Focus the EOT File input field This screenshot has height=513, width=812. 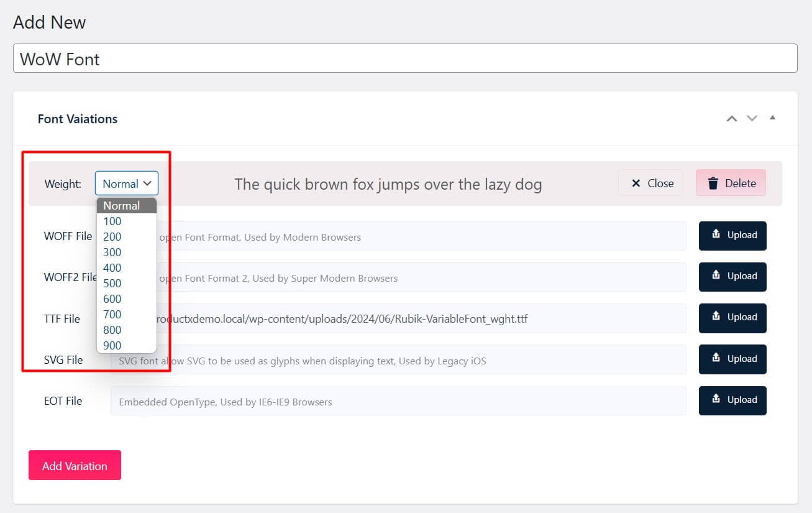pos(398,402)
